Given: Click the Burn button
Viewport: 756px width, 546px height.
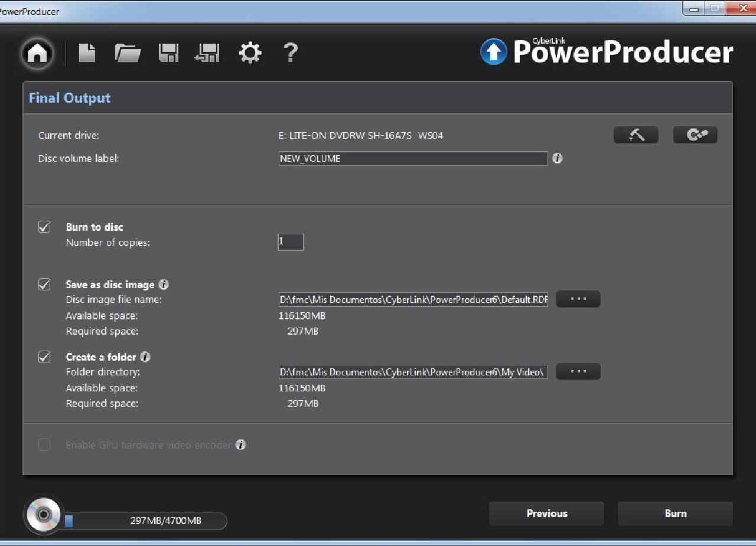Looking at the screenshot, I should (675, 514).
